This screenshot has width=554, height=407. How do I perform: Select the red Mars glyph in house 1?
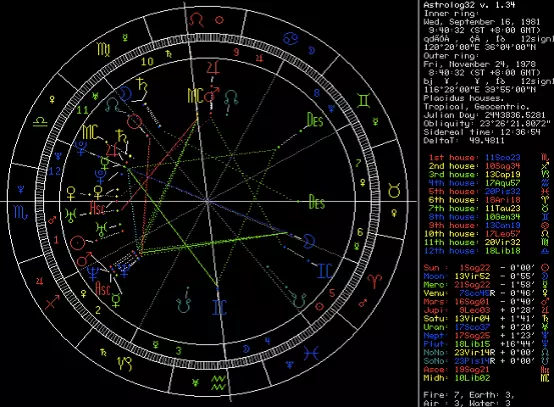tap(84, 259)
